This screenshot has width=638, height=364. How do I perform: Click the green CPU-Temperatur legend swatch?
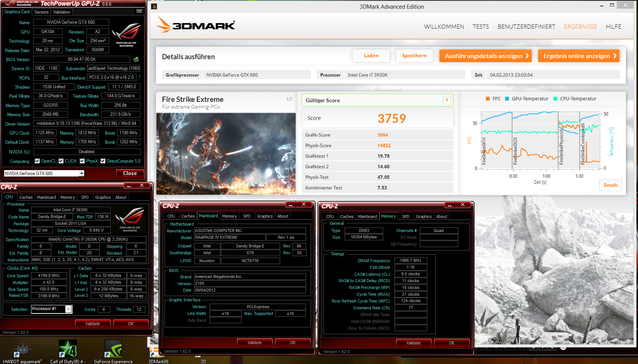555,99
